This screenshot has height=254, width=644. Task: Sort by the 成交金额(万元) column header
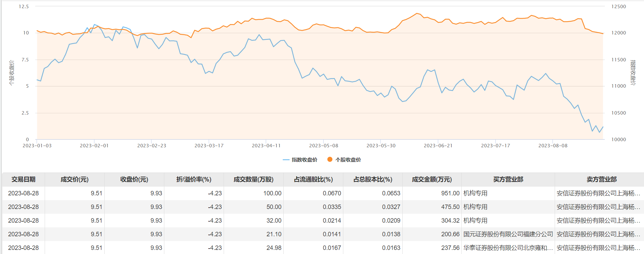point(432,179)
